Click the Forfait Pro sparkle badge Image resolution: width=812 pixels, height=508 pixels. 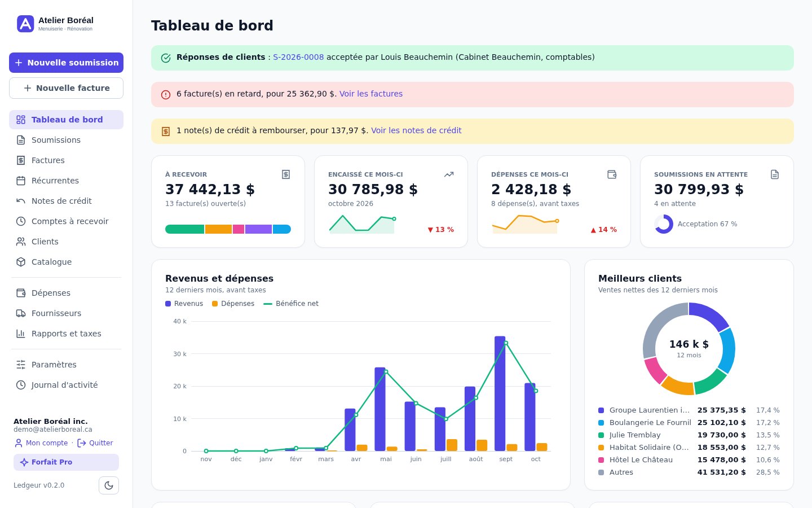click(66, 462)
